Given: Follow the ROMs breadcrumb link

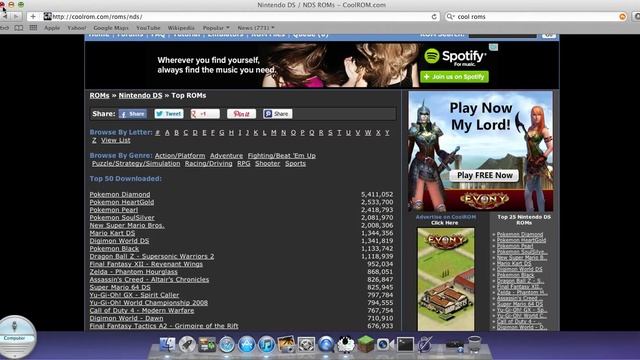Looking at the screenshot, I should tap(100, 96).
